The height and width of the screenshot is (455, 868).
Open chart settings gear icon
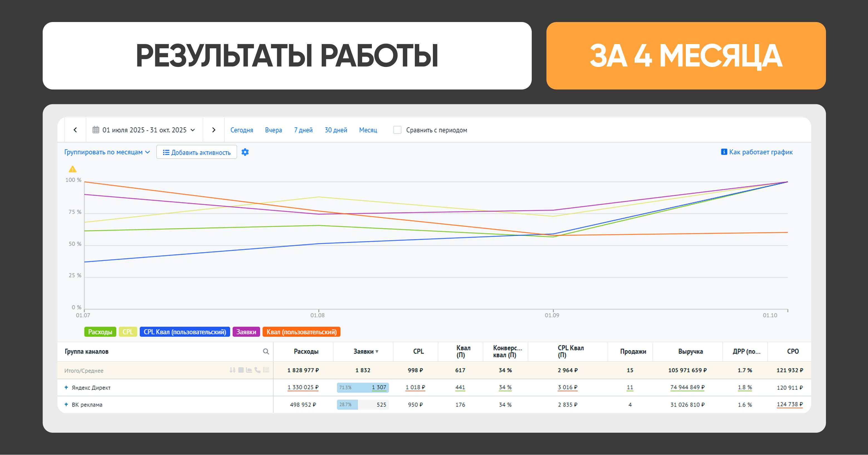pyautogui.click(x=245, y=152)
